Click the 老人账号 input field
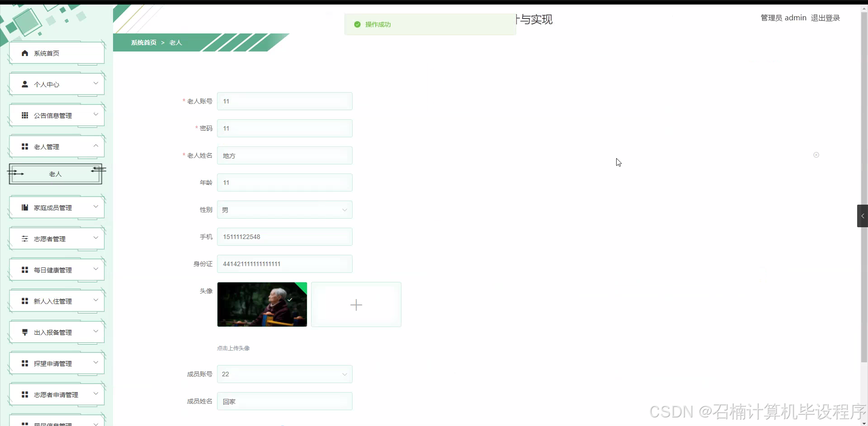 point(285,101)
